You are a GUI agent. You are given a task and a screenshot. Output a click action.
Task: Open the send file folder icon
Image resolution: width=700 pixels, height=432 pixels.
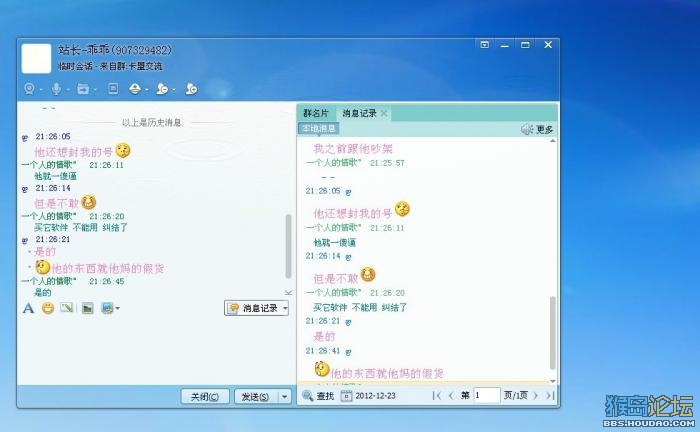point(83,89)
